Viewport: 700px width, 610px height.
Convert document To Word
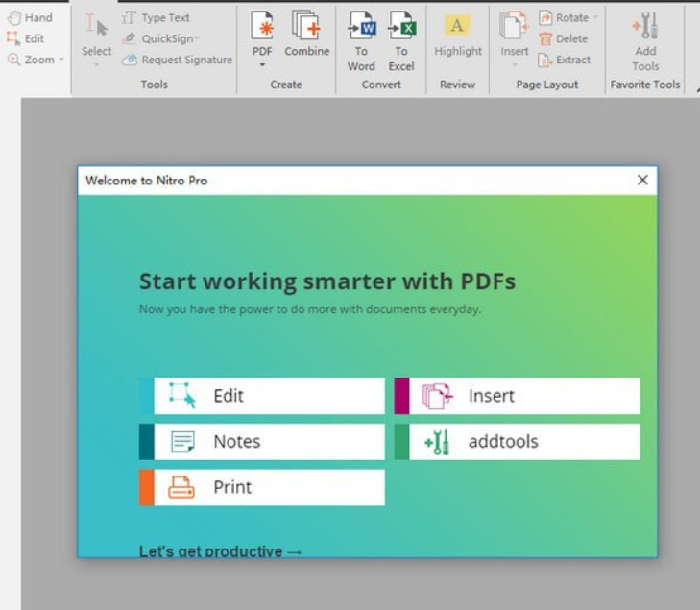361,41
